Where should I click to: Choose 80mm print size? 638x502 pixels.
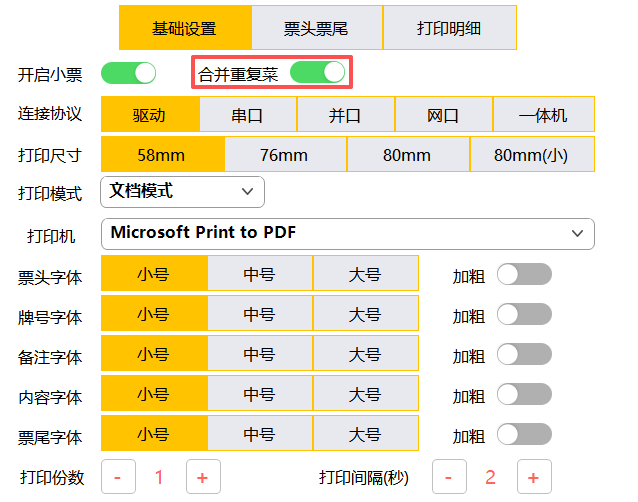pyautogui.click(x=407, y=155)
